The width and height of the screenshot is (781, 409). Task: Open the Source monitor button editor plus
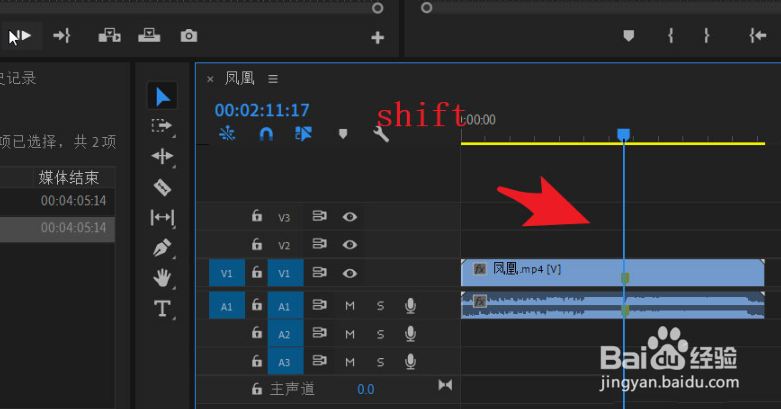click(x=378, y=37)
